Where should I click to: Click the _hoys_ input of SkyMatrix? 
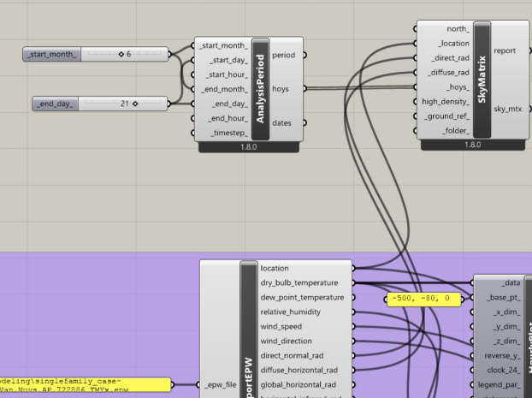click(x=458, y=87)
